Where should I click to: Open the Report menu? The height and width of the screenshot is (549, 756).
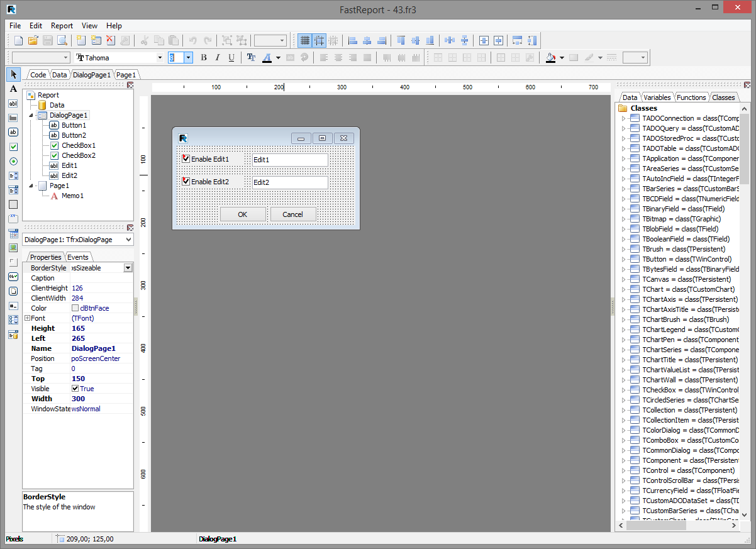coord(62,26)
